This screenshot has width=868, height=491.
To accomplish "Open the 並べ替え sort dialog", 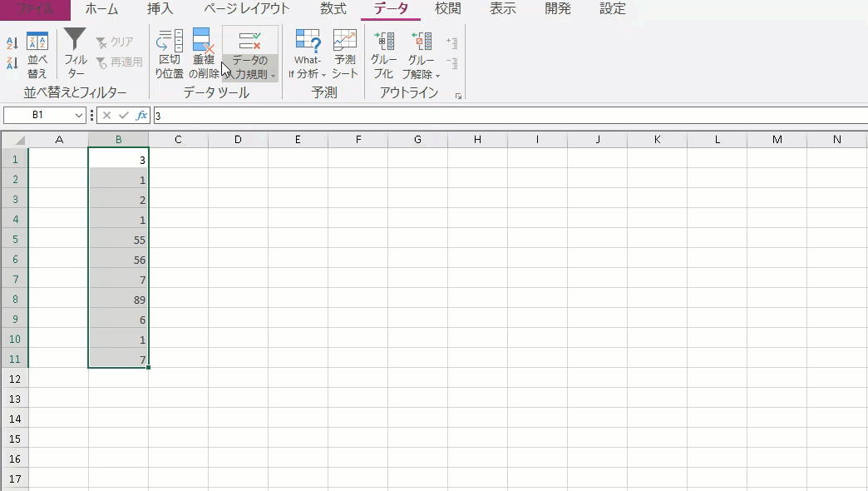I will (37, 55).
